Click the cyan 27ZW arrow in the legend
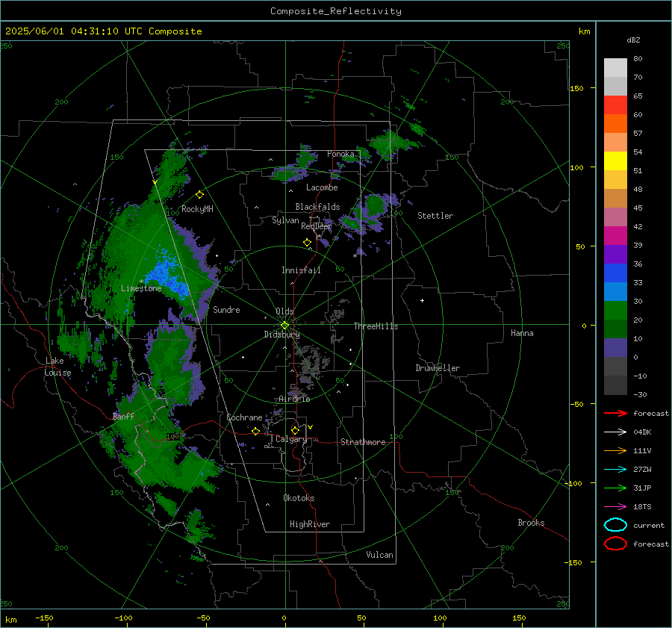This screenshot has height=628, width=672. coord(615,470)
